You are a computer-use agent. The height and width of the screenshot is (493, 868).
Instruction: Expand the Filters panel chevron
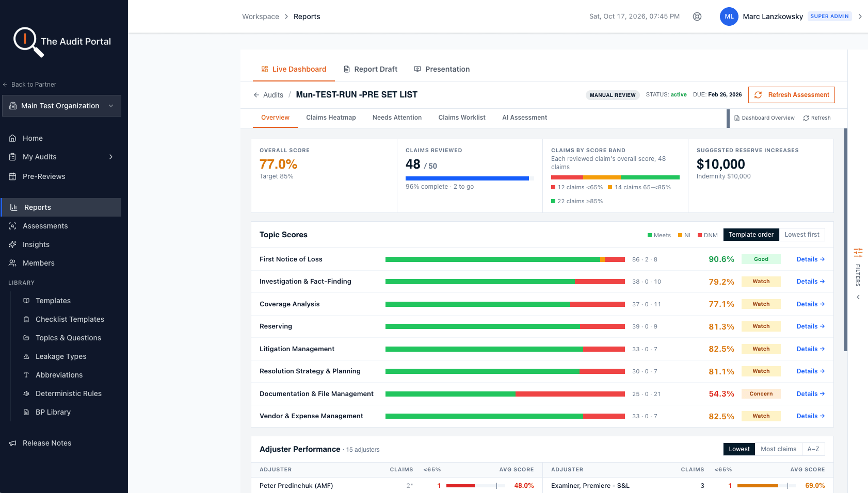click(858, 297)
